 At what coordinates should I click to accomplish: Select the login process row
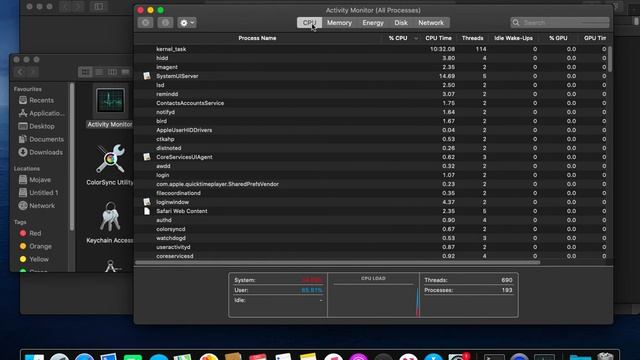pyautogui.click(x=371, y=175)
